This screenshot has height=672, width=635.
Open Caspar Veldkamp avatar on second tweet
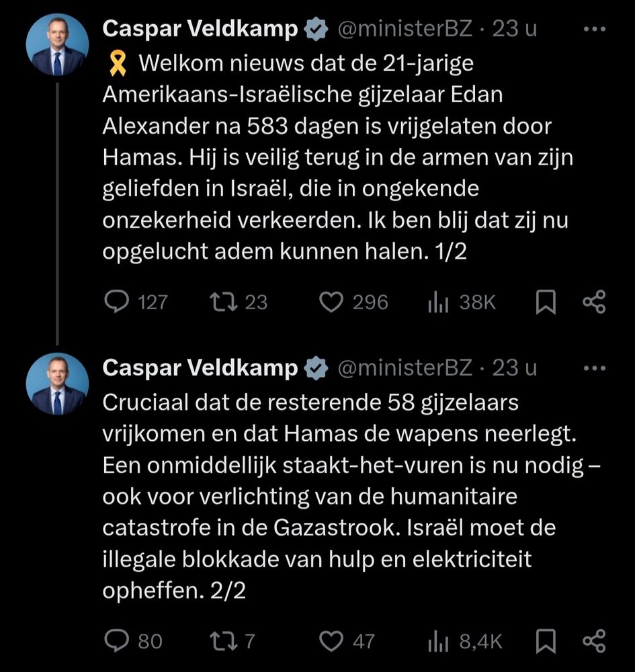tap(57, 384)
